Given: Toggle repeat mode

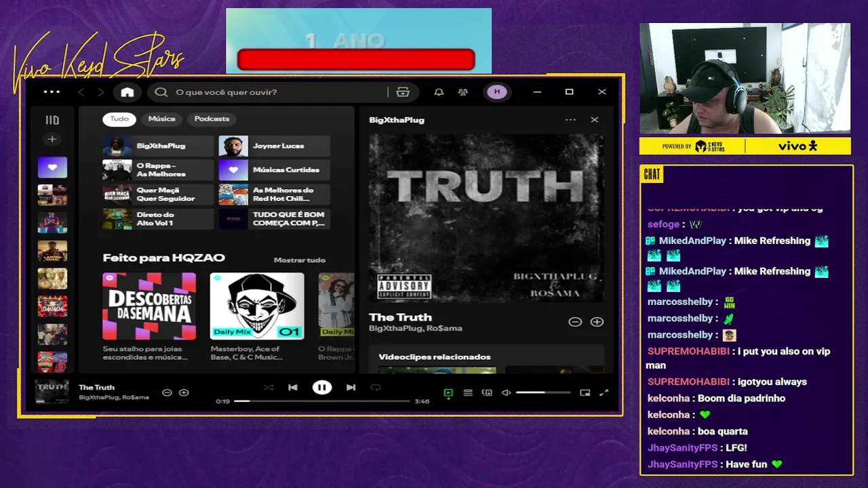Looking at the screenshot, I should click(x=376, y=388).
